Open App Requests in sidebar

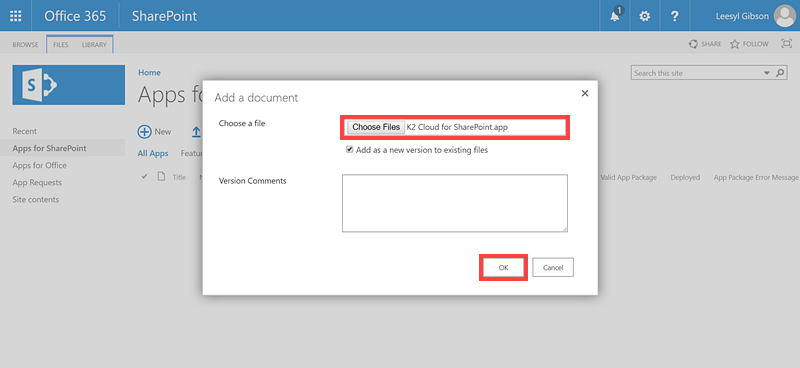[37, 182]
